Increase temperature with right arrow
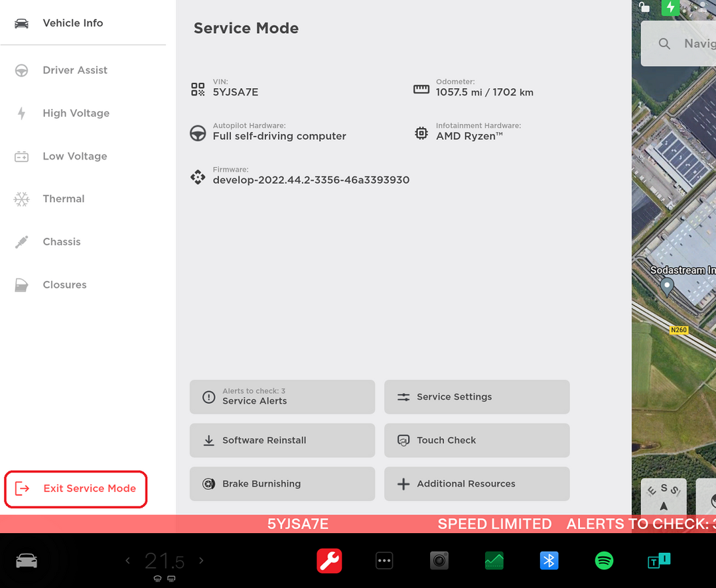 201,561
